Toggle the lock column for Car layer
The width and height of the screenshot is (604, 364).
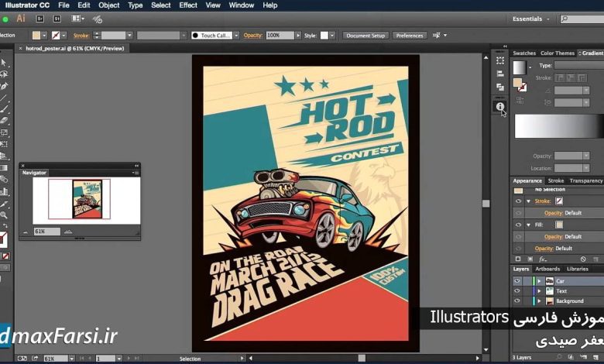click(x=527, y=281)
